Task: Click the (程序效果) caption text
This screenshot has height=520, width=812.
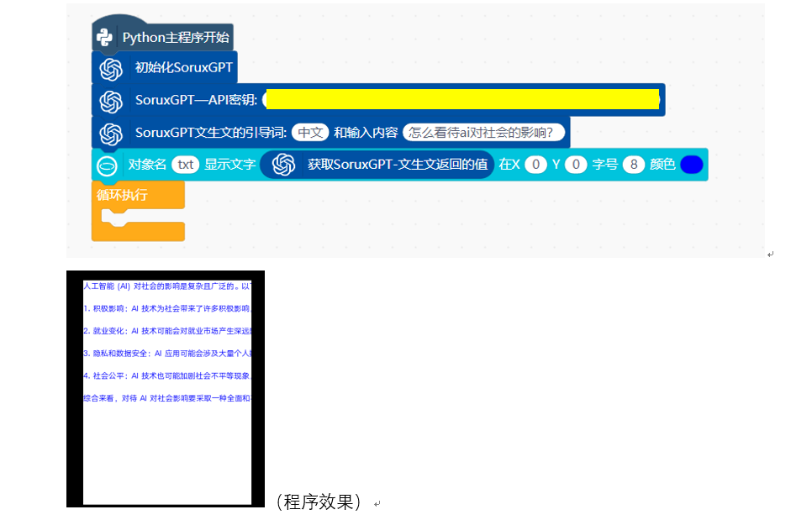Action: [x=319, y=502]
